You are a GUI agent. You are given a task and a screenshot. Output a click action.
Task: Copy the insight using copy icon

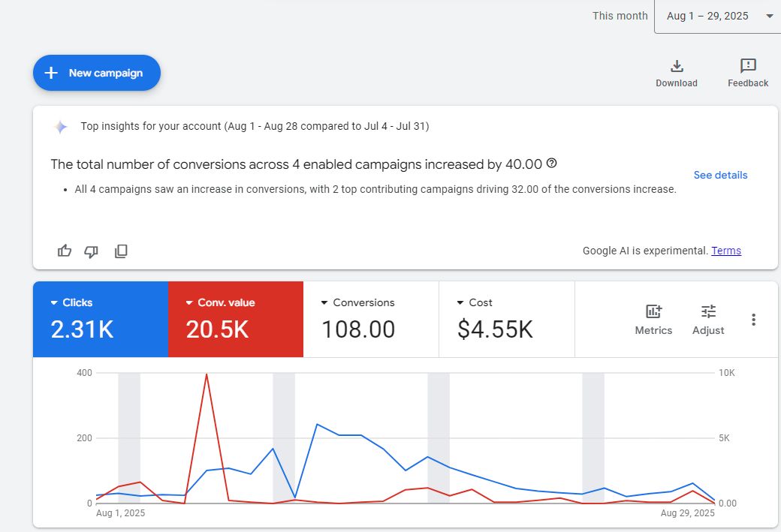pos(121,251)
